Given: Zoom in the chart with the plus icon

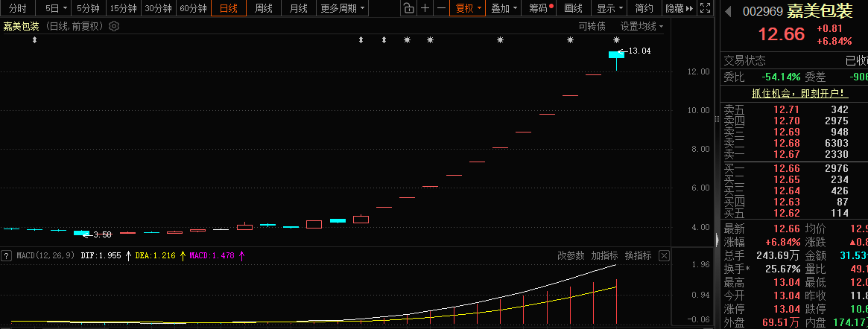Looking at the screenshot, I should pyautogui.click(x=425, y=9).
